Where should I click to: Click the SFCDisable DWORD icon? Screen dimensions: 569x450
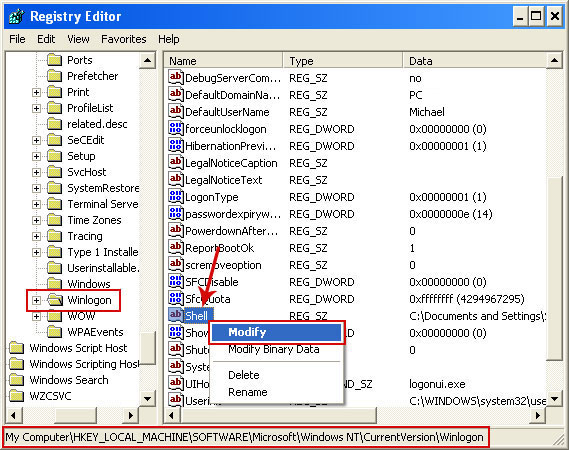pos(176,281)
